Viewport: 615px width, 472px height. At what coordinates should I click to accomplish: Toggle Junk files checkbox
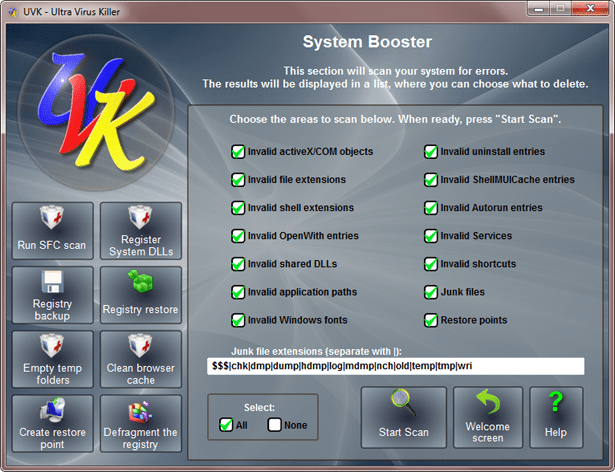click(431, 292)
